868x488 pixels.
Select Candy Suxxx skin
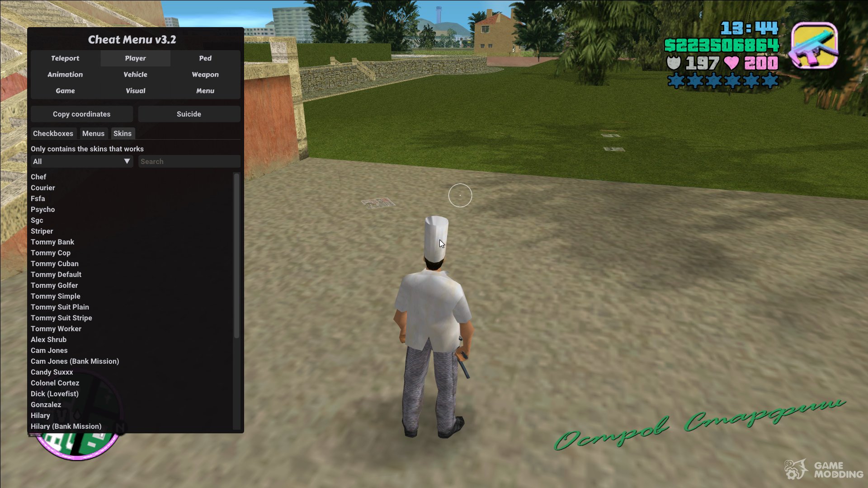tap(52, 372)
